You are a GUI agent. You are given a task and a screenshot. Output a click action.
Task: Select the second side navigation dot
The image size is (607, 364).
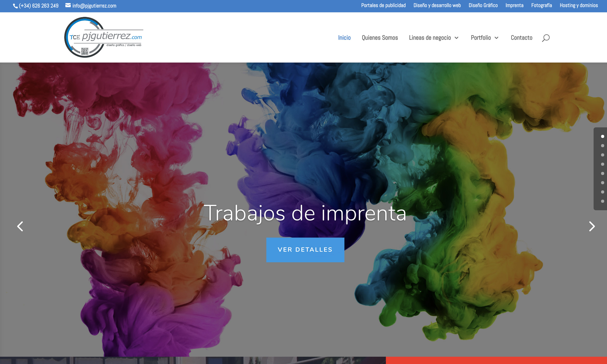pos(602,146)
